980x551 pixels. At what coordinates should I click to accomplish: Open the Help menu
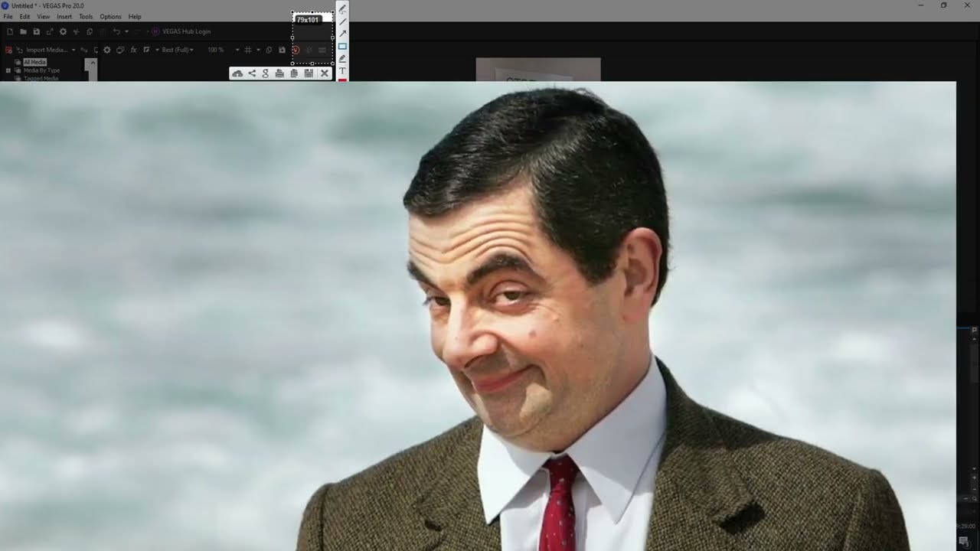135,16
